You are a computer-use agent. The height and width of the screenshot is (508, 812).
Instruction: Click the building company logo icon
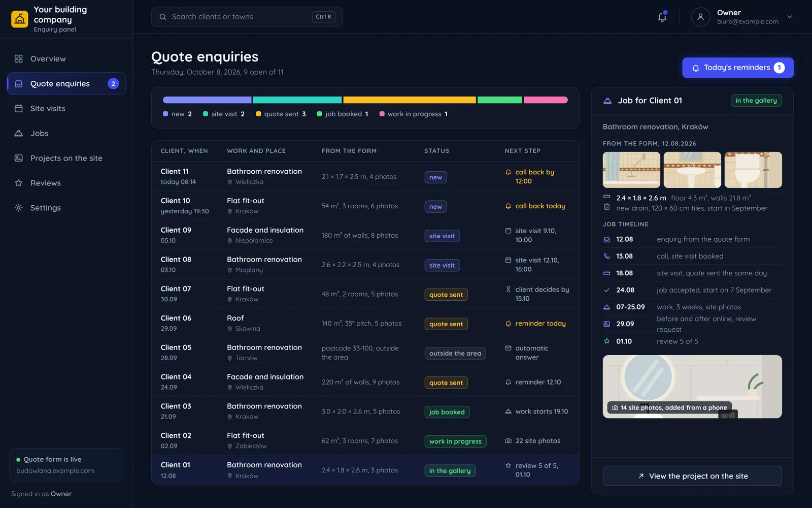(x=20, y=19)
